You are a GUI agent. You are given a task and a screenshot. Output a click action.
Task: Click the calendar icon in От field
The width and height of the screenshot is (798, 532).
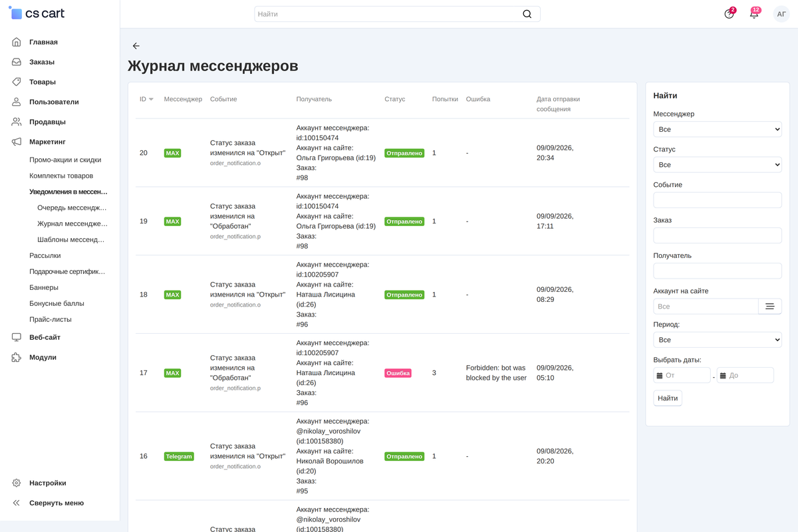(660, 376)
